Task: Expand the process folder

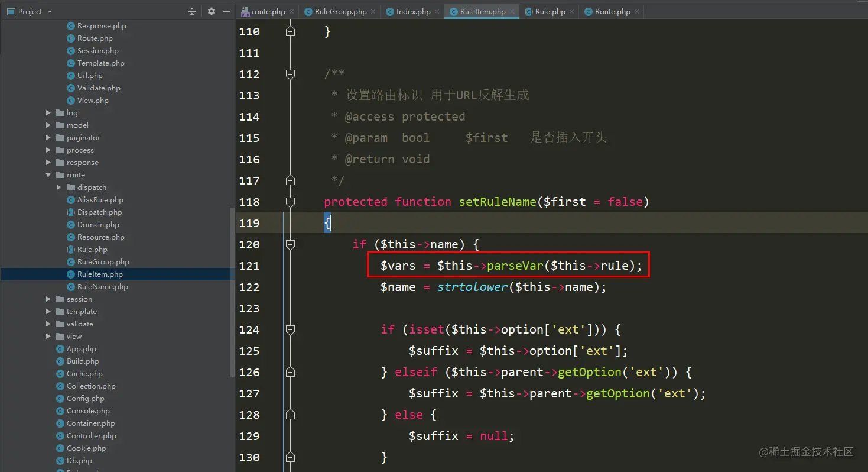Action: 48,150
